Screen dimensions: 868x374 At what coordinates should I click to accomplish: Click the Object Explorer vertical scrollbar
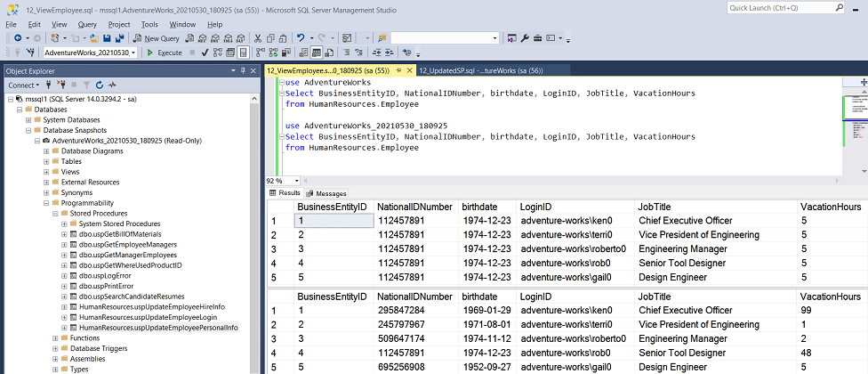coord(255,232)
